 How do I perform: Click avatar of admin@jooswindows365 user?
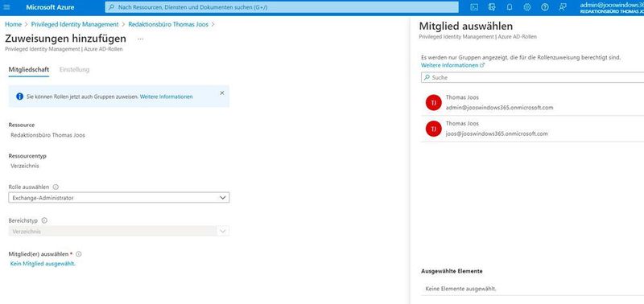(433, 103)
